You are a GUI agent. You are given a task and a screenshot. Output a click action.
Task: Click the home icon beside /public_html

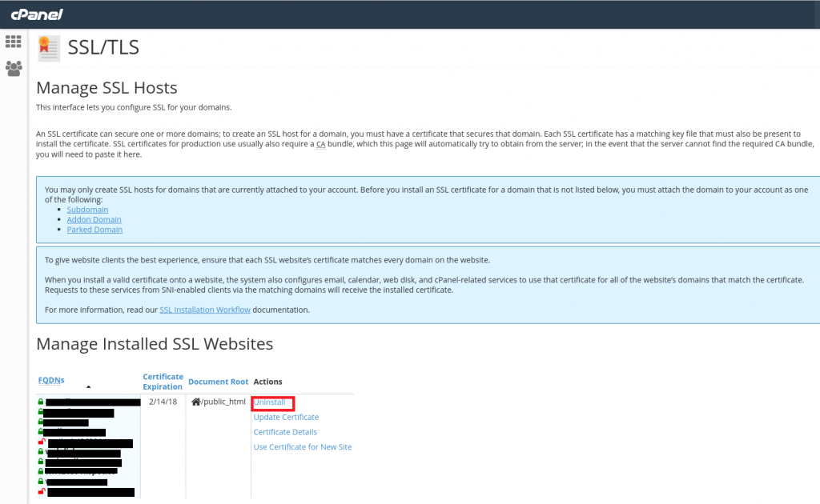tap(195, 401)
